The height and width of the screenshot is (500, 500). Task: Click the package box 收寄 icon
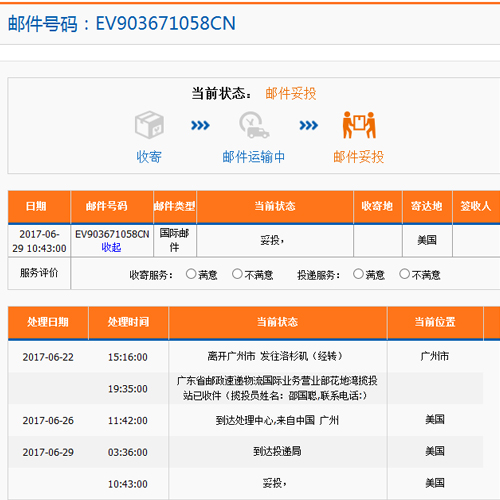click(149, 125)
